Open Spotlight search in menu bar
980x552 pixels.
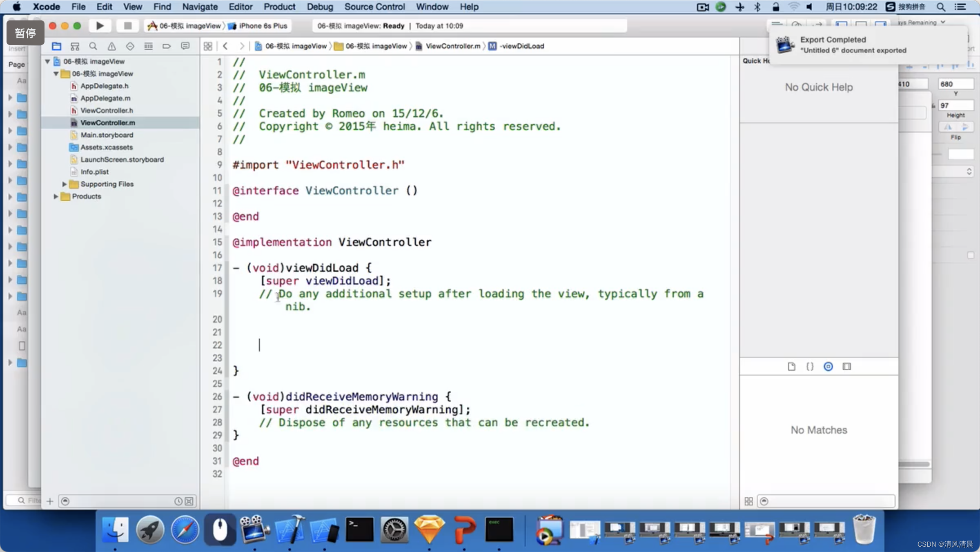[941, 7]
